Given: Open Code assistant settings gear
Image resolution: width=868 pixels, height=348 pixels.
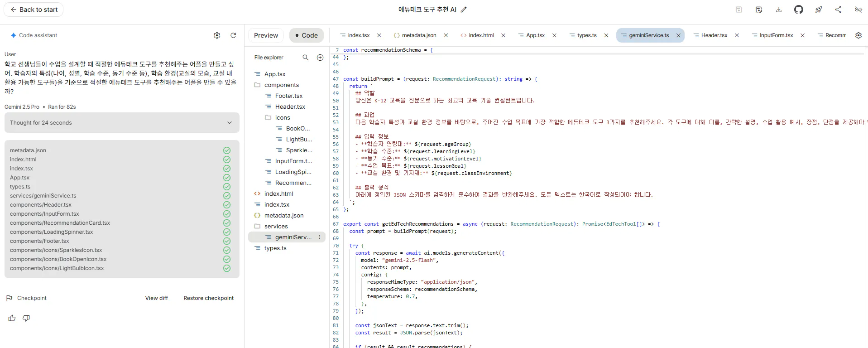Looking at the screenshot, I should [217, 35].
